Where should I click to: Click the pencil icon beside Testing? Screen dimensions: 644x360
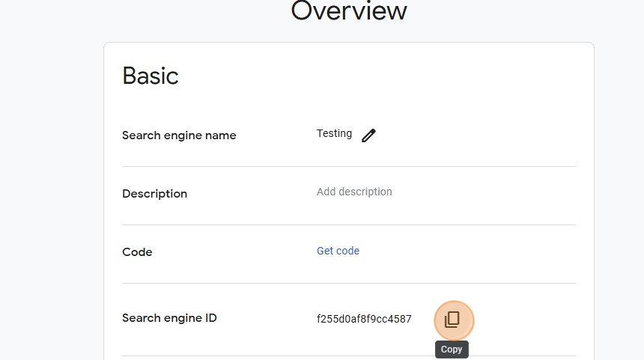click(368, 135)
